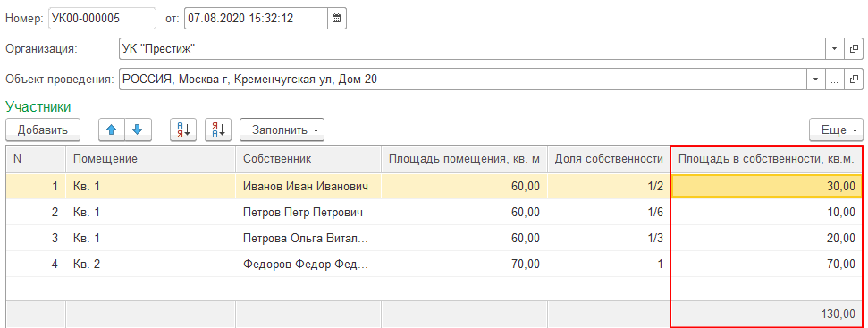
Task: Move row down with blue arrow
Action: tap(138, 130)
